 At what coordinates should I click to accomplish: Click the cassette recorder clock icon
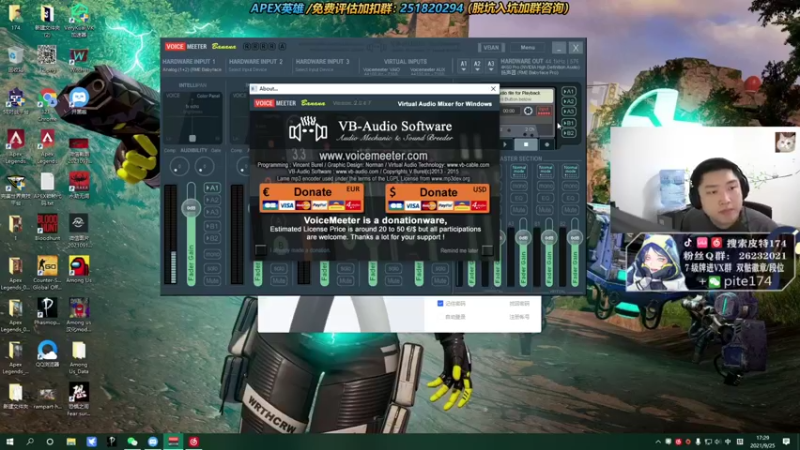tap(528, 111)
